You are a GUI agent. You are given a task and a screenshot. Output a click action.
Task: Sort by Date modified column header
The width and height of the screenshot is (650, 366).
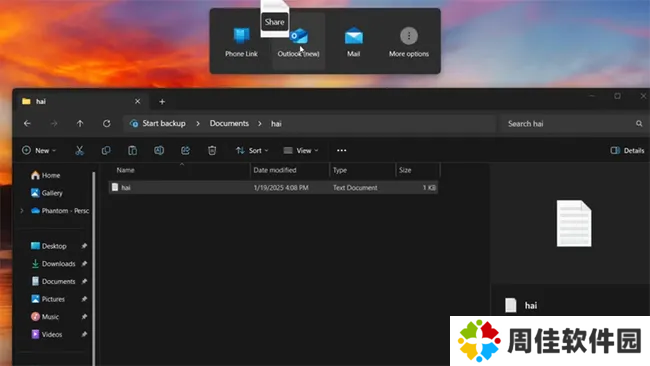[290, 170]
